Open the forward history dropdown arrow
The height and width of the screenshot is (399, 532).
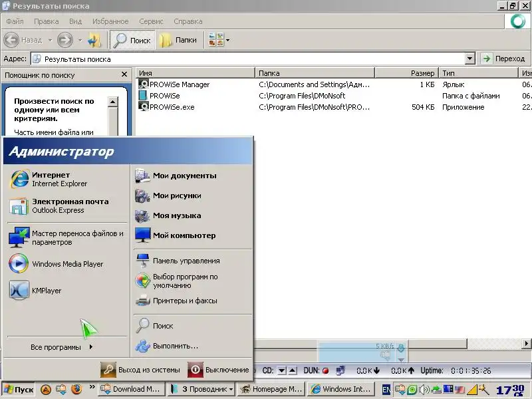click(80, 40)
